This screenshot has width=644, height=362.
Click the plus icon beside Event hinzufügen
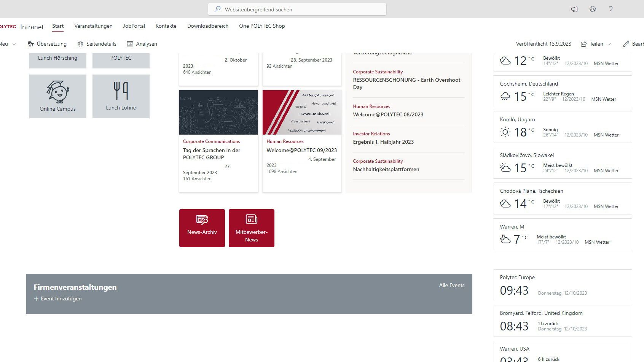point(36,299)
